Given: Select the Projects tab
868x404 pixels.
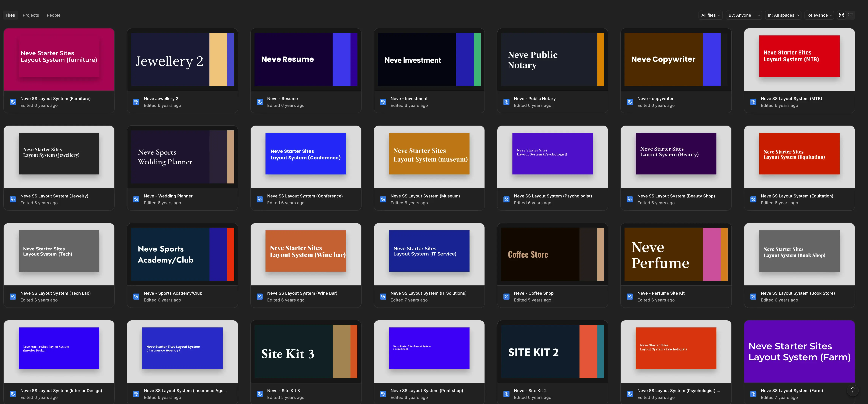Looking at the screenshot, I should click(31, 15).
